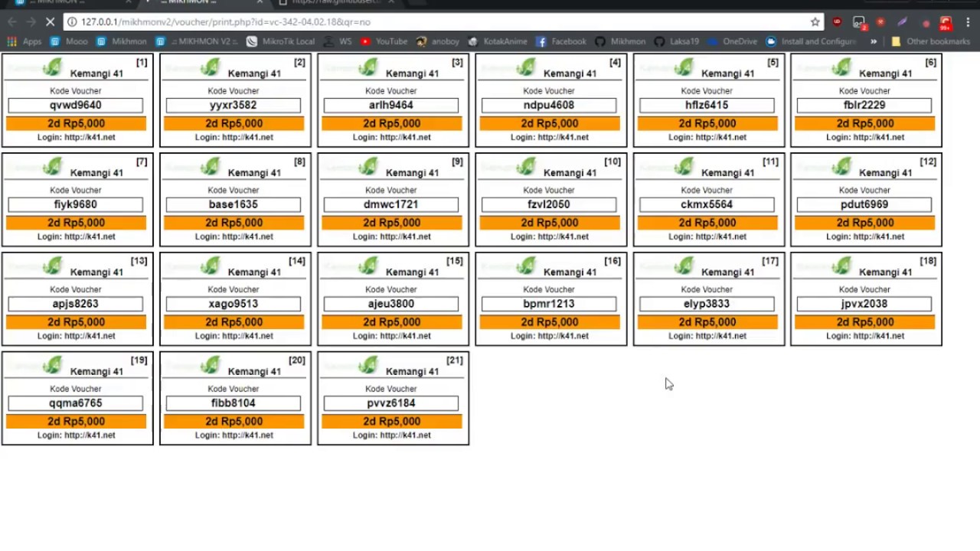Image resolution: width=980 pixels, height=551 pixels.
Task: Select voucher code elyp3833
Action: click(x=707, y=305)
